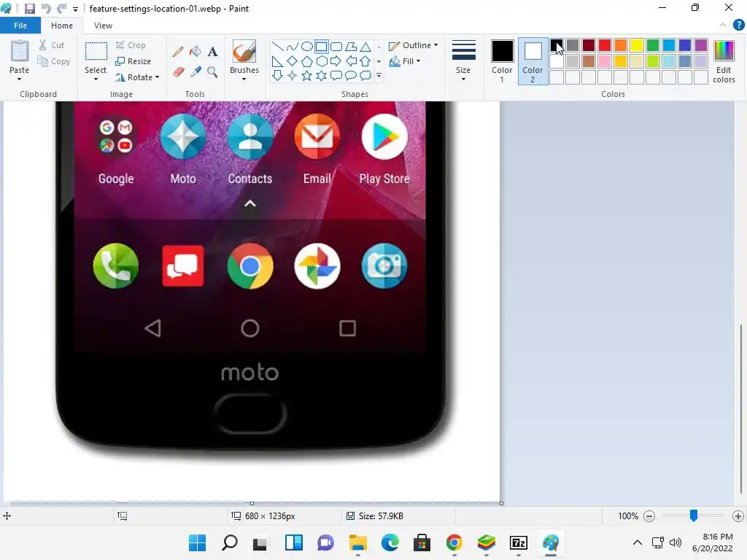Click the Copy button
Screen dimensions: 747x560
[x=54, y=61]
